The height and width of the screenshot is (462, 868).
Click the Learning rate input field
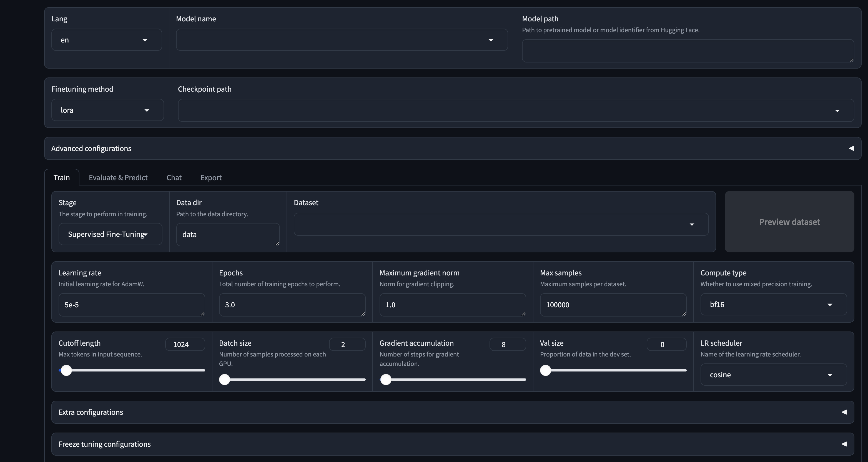(x=131, y=305)
